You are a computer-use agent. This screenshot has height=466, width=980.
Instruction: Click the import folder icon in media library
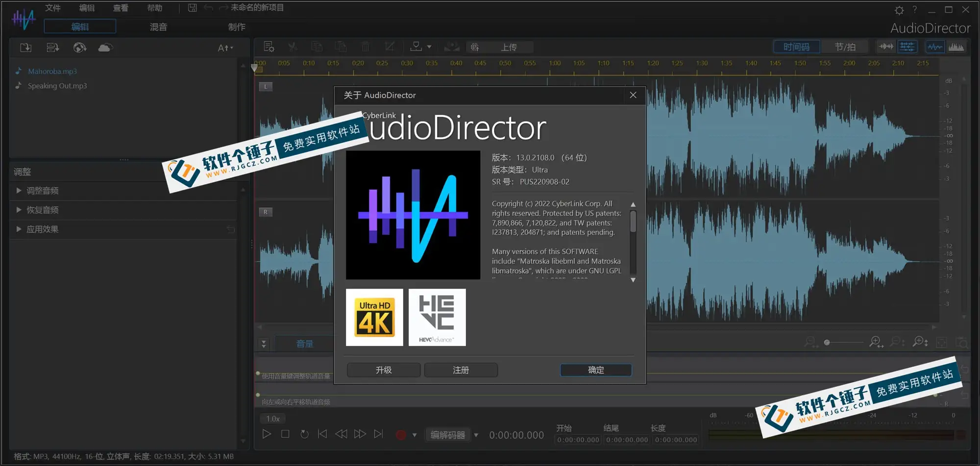click(x=52, y=47)
